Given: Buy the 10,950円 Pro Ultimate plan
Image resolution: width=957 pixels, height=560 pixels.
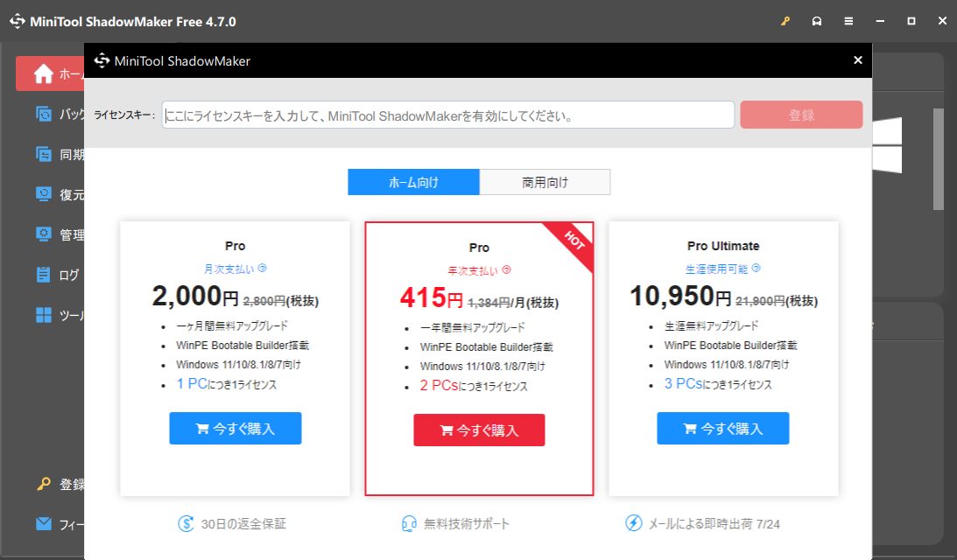Looking at the screenshot, I should coord(722,428).
